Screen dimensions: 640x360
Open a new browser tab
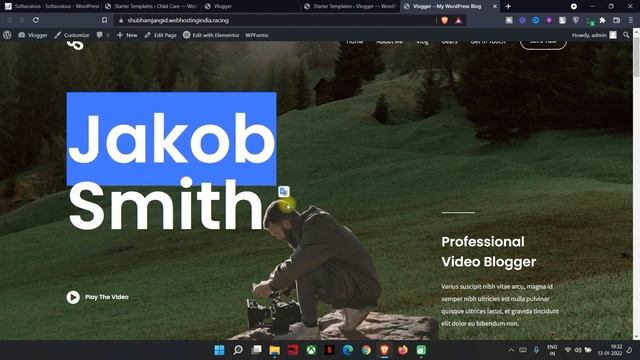508,6
